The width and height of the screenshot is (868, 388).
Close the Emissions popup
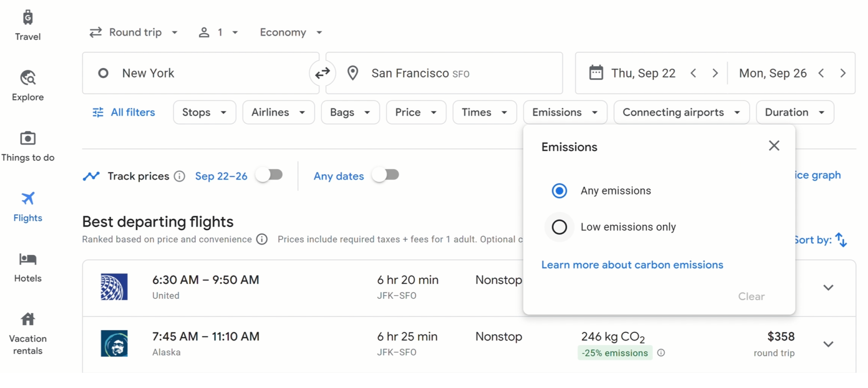[774, 146]
